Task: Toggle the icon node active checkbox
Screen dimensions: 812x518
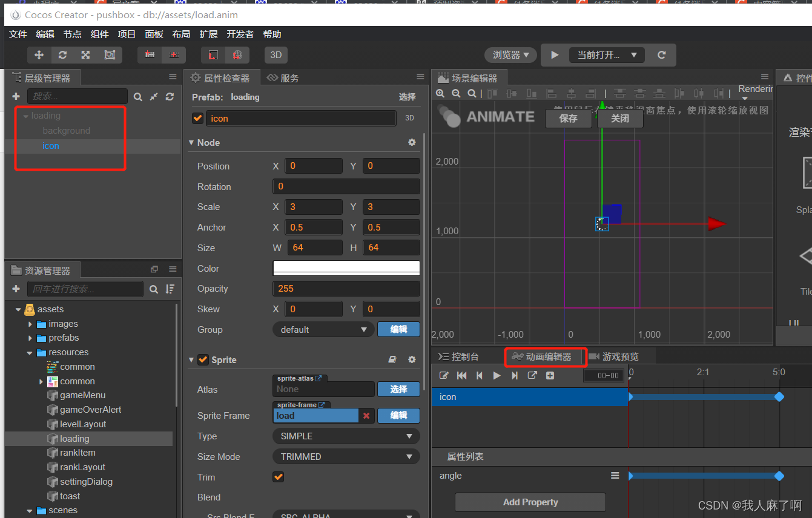Action: (197, 118)
